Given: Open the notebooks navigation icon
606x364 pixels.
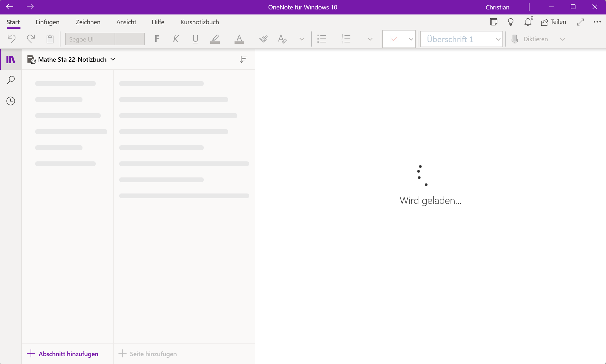Looking at the screenshot, I should 11,59.
